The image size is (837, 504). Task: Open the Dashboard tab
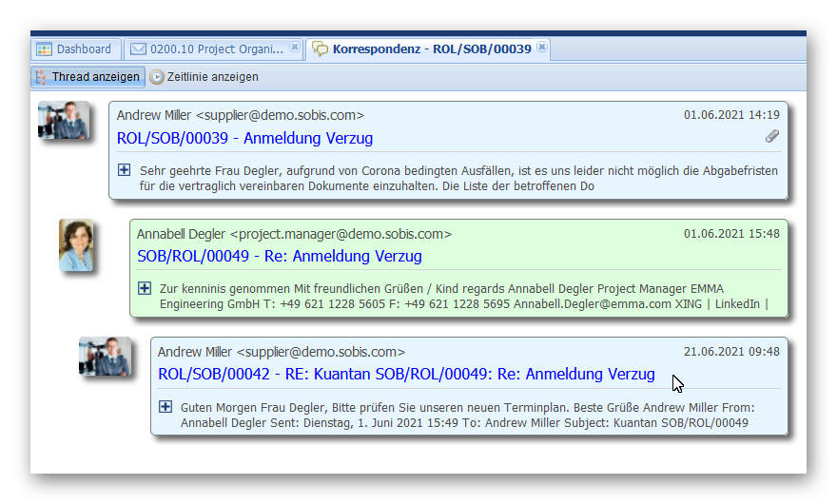[x=76, y=49]
